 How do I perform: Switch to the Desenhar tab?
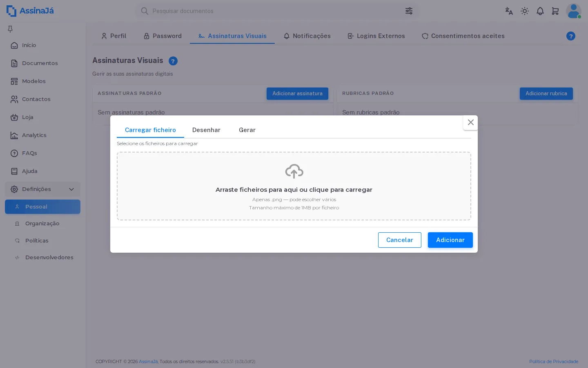(x=206, y=130)
